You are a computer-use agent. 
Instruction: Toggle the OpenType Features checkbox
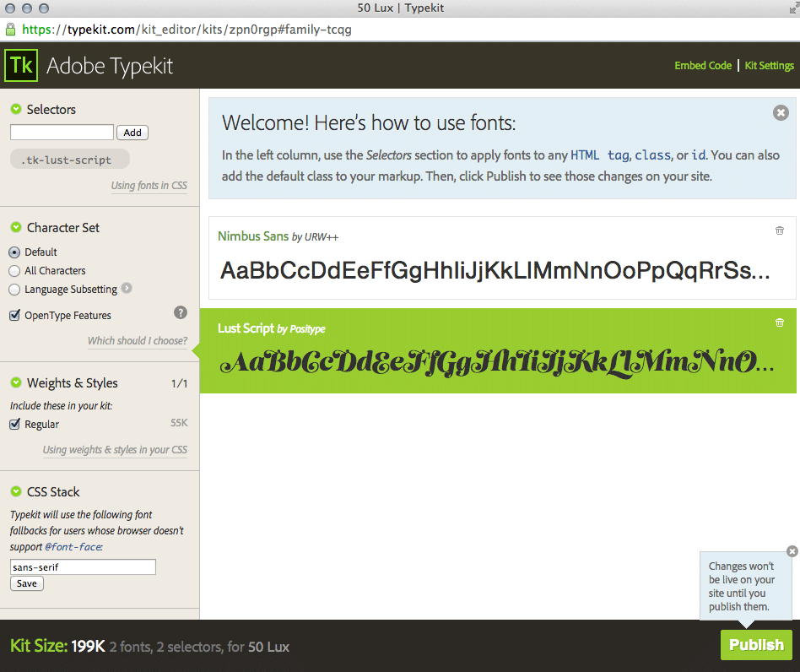pyautogui.click(x=14, y=315)
